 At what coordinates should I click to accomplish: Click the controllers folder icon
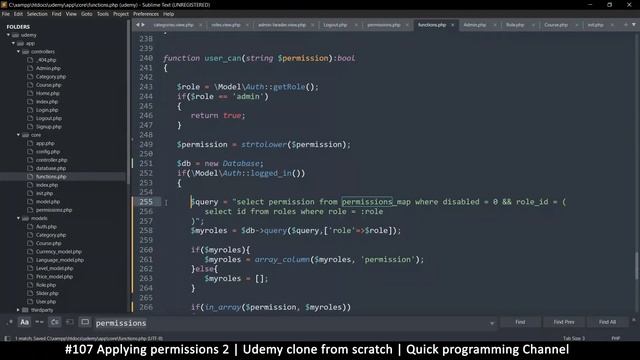point(25,52)
